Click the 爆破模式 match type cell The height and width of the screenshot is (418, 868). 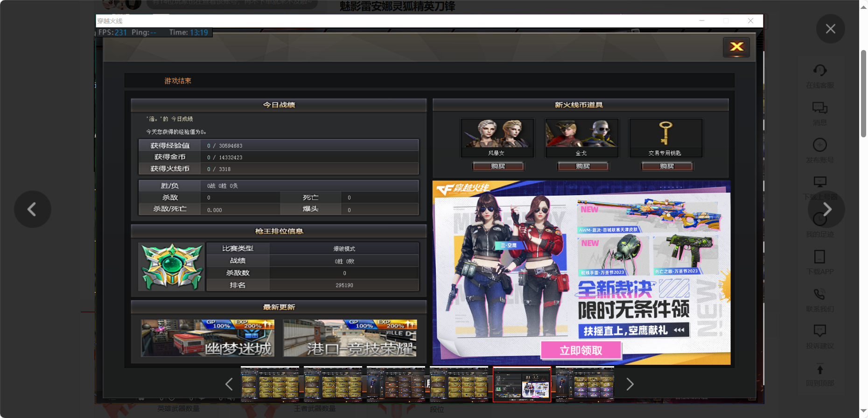click(344, 249)
